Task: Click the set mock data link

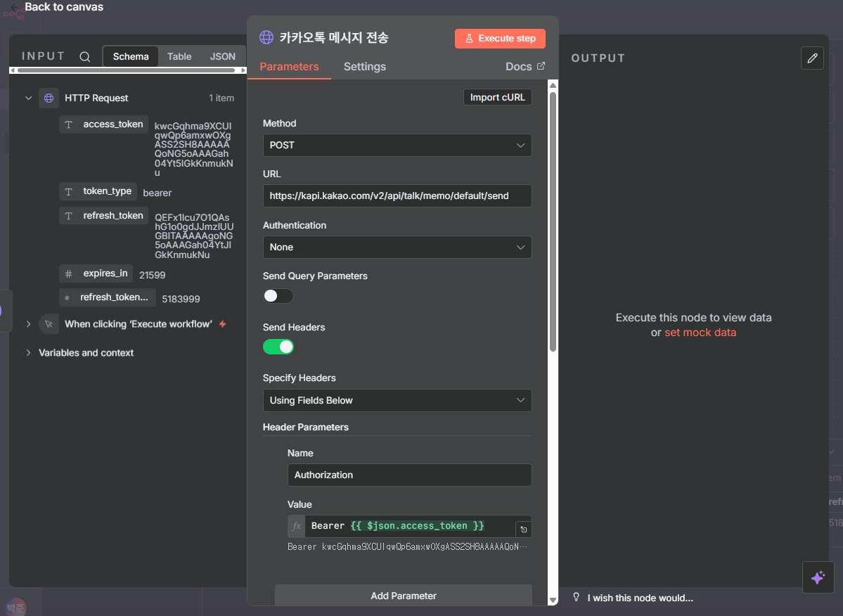Action: click(x=700, y=333)
